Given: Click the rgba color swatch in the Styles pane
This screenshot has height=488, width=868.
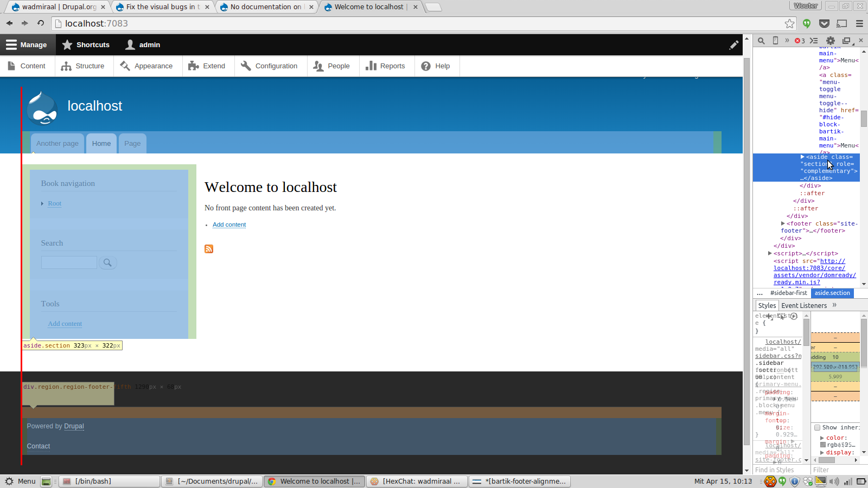Looking at the screenshot, I should pyautogui.click(x=822, y=444).
